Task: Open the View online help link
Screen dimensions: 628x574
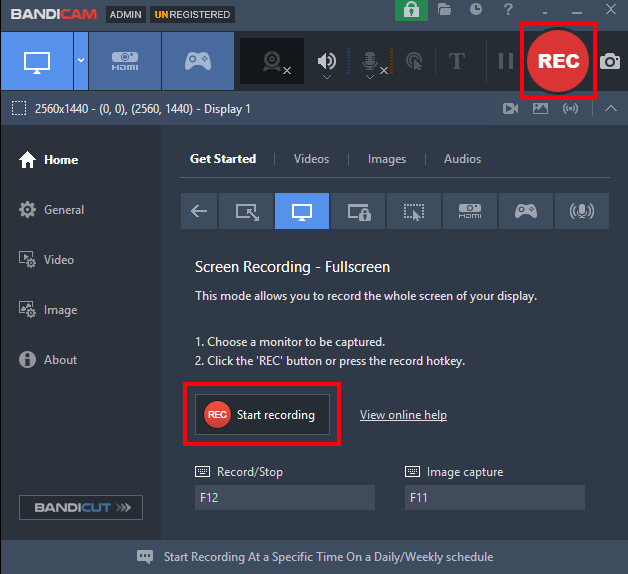Action: [x=403, y=415]
